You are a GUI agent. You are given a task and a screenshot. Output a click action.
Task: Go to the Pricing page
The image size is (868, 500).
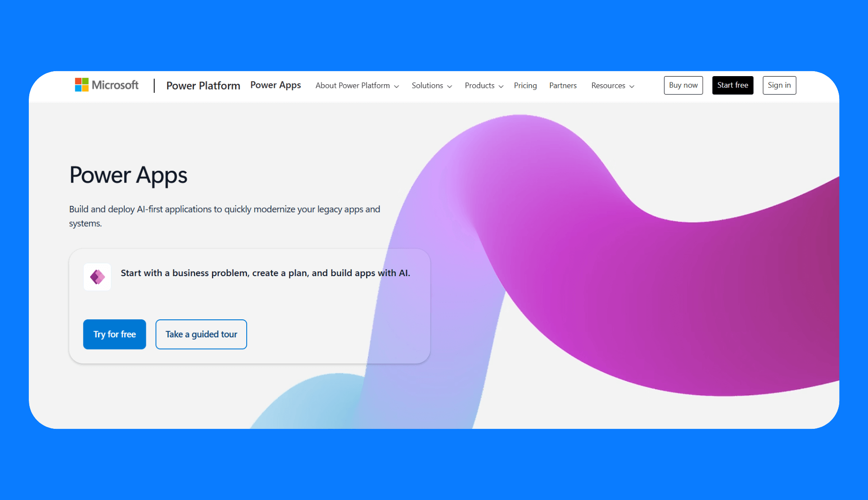click(525, 86)
